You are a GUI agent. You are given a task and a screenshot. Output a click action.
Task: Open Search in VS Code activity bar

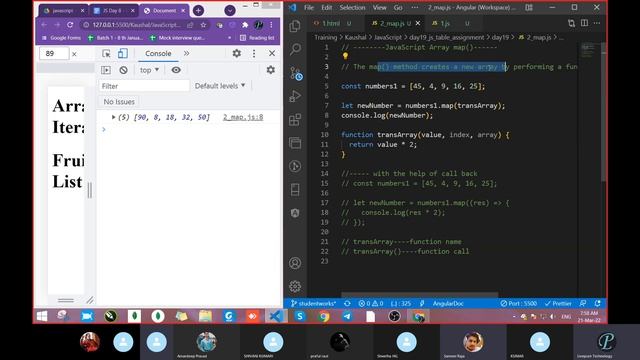295,49
